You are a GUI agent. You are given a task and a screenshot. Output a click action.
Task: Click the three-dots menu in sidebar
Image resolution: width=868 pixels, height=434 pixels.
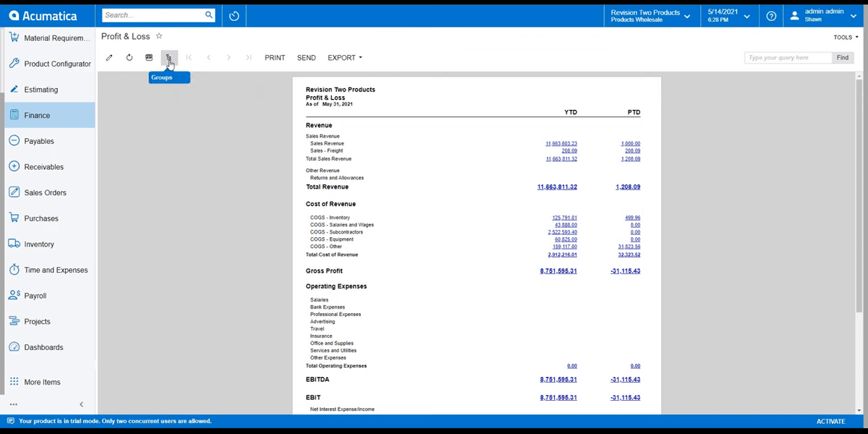click(14, 404)
